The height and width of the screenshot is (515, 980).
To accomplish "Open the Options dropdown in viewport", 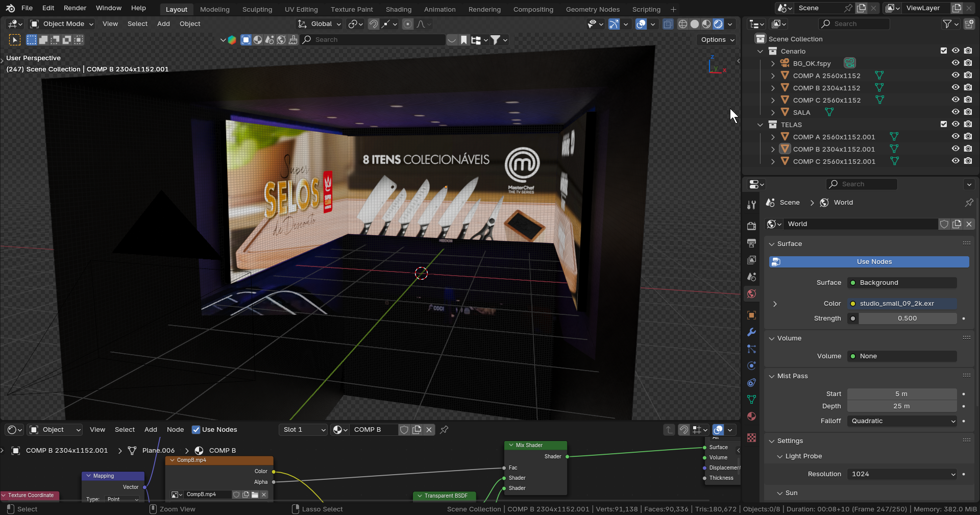I will coord(717,40).
